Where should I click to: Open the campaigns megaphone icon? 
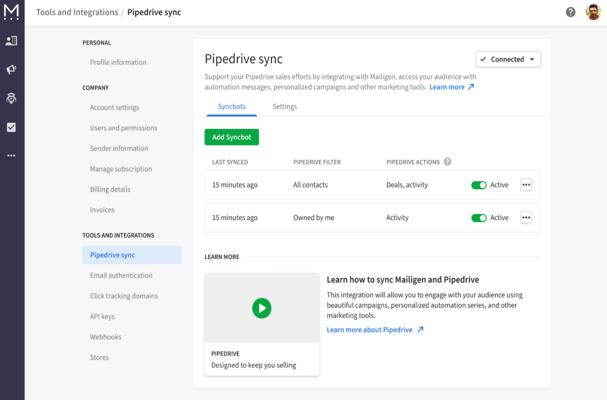tap(12, 70)
